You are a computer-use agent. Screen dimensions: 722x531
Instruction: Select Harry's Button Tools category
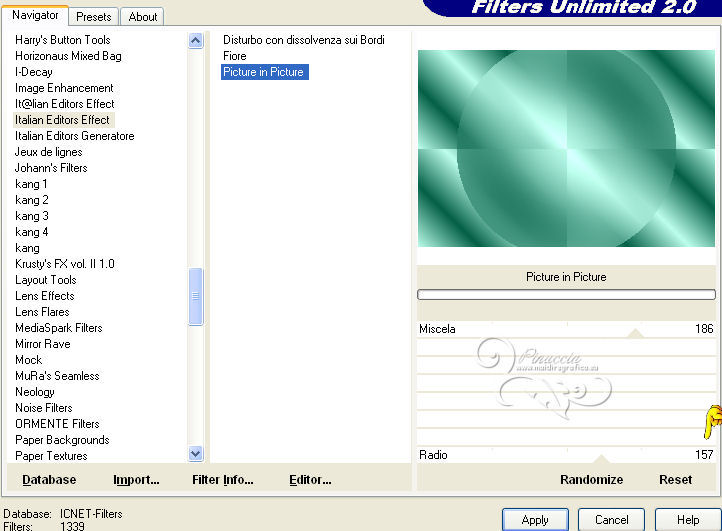63,40
